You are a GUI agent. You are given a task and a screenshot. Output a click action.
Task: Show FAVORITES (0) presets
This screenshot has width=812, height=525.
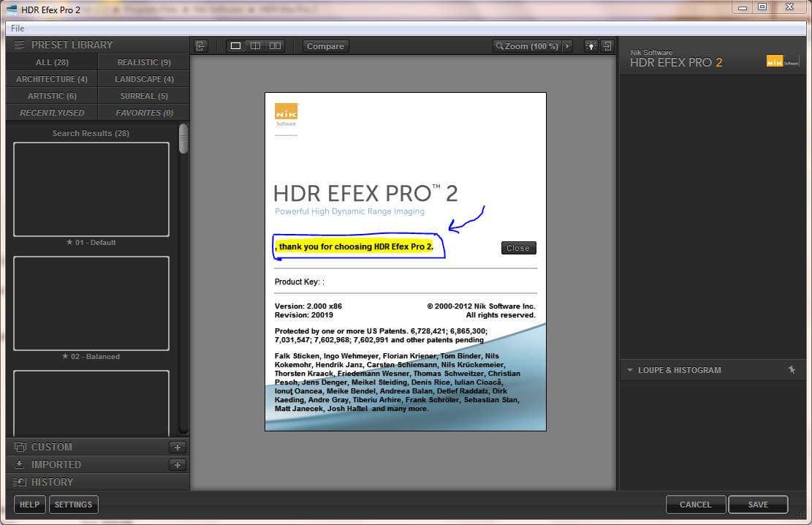(144, 113)
